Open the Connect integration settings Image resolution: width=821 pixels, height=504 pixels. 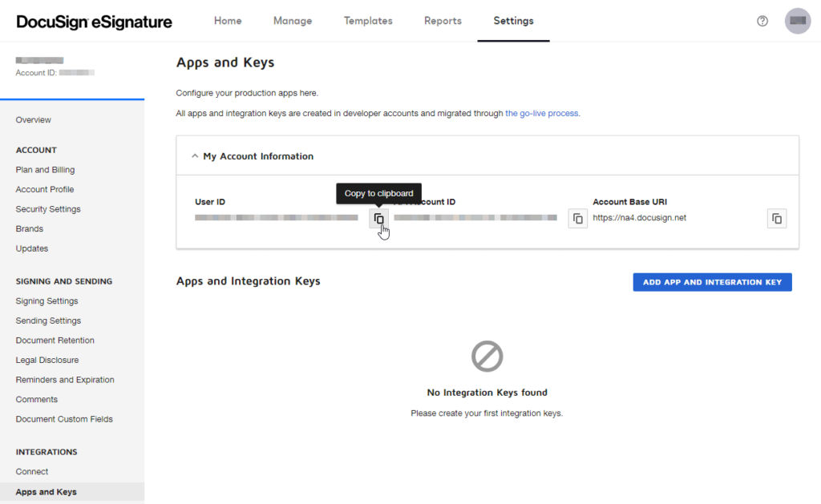point(31,471)
